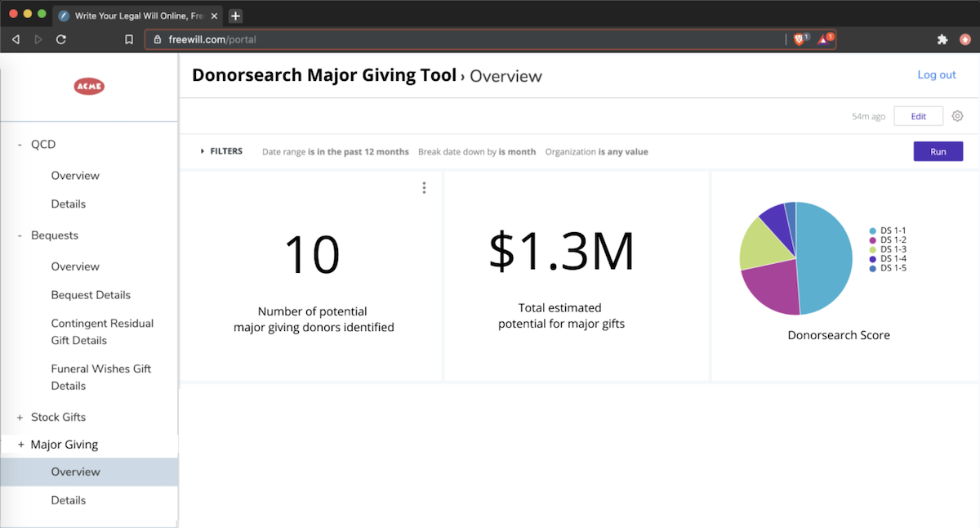Viewport: 980px width, 528px height.
Task: Click the Edit button
Action: [x=918, y=116]
